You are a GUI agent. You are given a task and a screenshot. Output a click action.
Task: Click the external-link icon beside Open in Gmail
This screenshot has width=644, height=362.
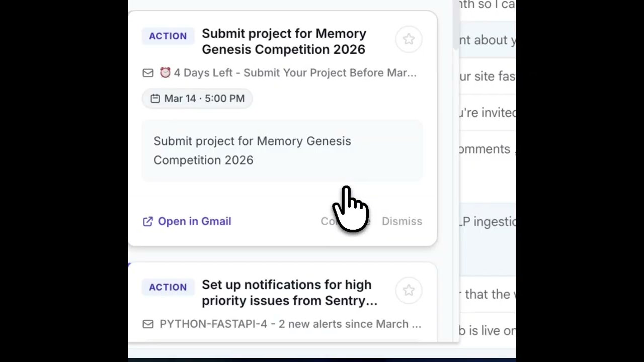pyautogui.click(x=148, y=222)
